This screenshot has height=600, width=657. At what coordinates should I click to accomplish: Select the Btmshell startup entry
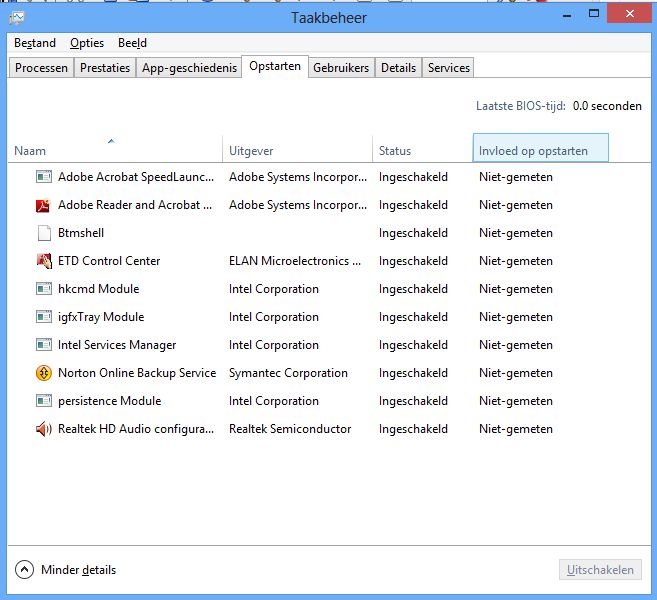(81, 233)
